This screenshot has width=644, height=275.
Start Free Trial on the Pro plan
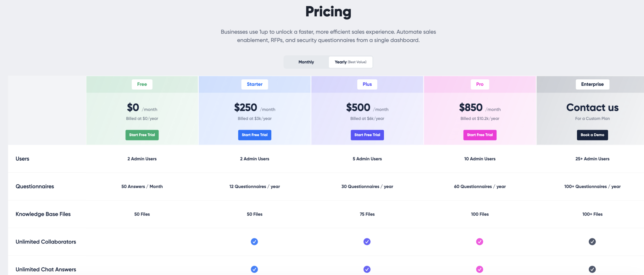tap(480, 135)
